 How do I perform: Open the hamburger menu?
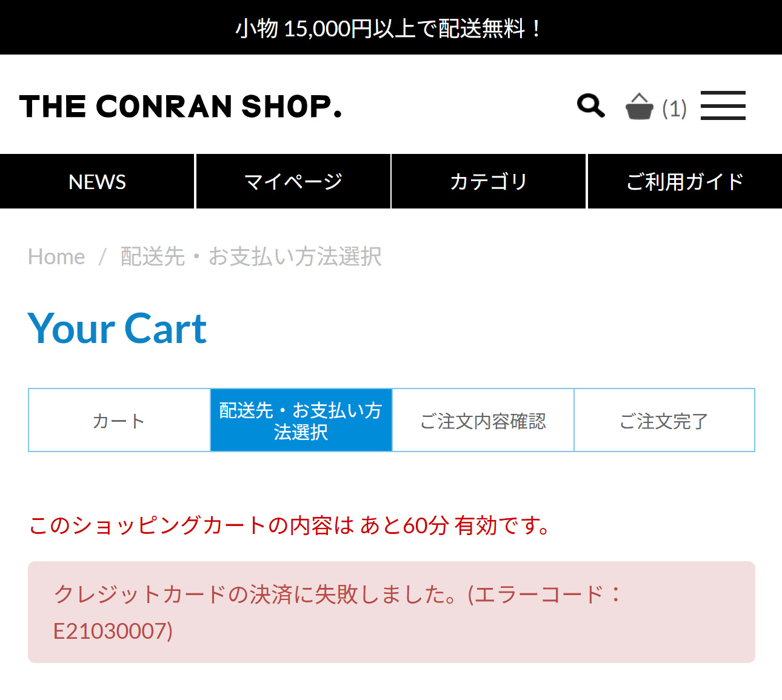coord(723,105)
